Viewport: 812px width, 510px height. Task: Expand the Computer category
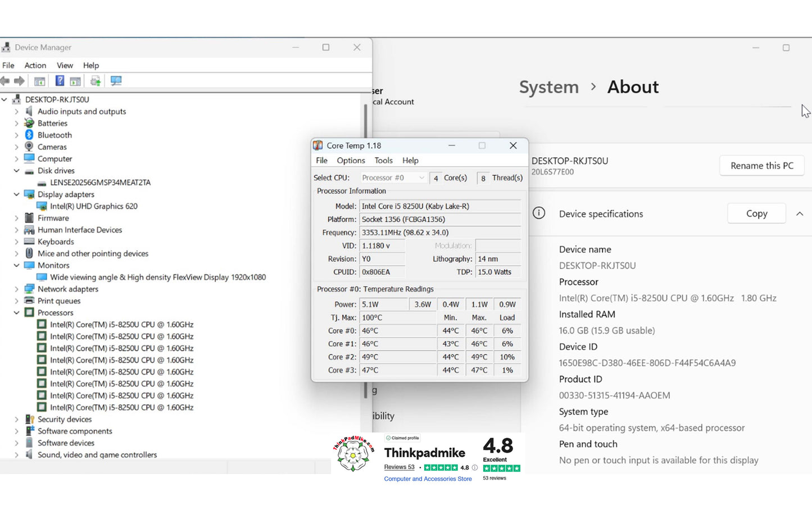(x=16, y=159)
